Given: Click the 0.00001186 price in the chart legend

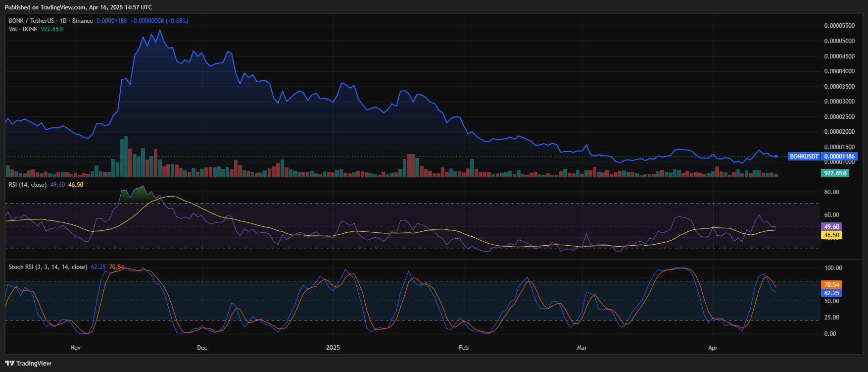Looking at the screenshot, I should [x=111, y=21].
